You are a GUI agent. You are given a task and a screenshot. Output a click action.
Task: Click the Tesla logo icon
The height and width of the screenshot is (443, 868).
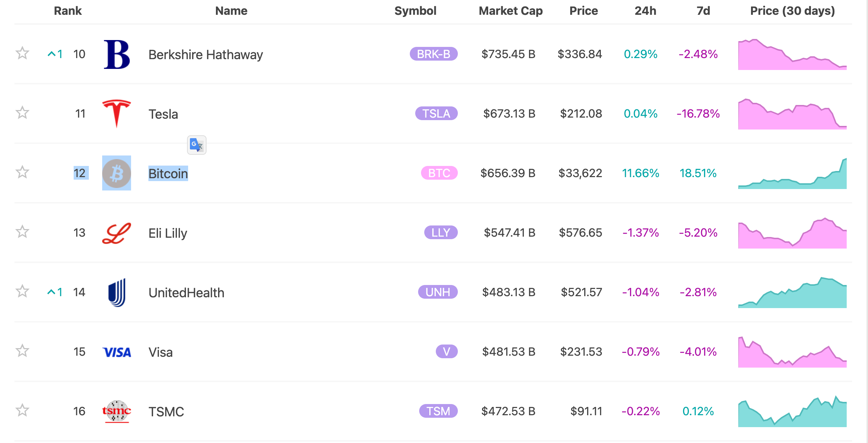click(x=116, y=113)
